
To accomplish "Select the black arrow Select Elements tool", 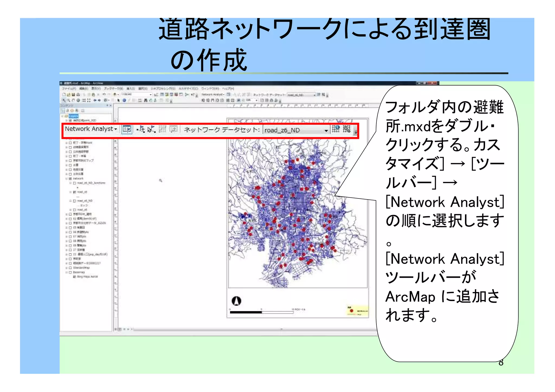I will coord(118,100).
